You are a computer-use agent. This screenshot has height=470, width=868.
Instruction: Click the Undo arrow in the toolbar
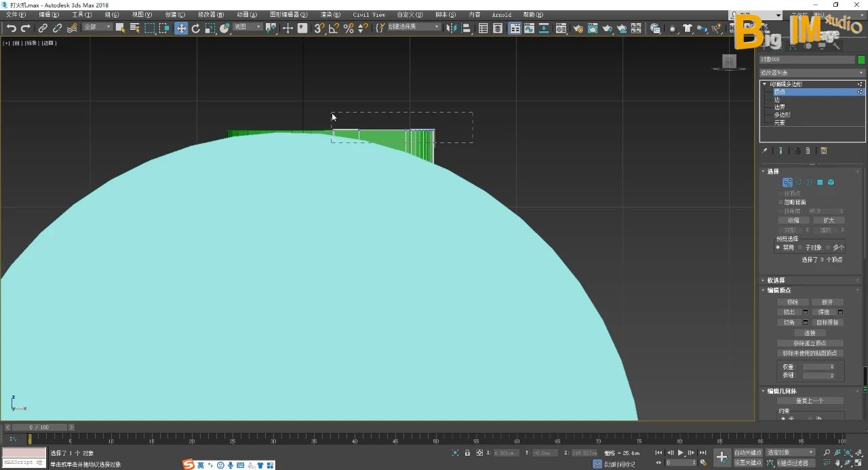click(12, 28)
